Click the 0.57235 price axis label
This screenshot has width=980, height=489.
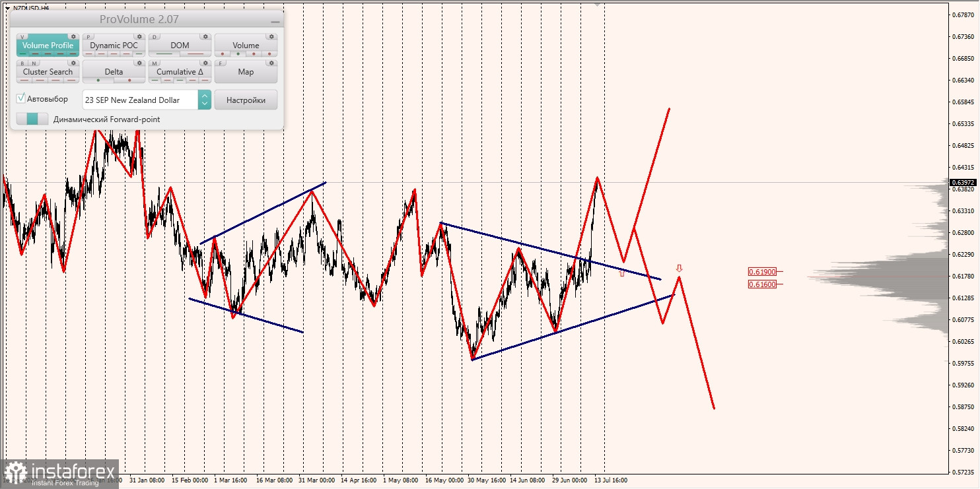(963, 473)
